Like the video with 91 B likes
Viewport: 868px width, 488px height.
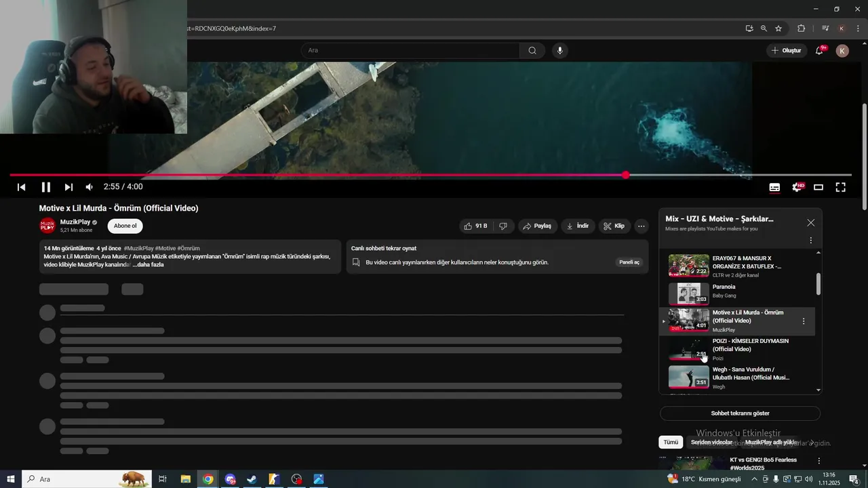tap(475, 226)
